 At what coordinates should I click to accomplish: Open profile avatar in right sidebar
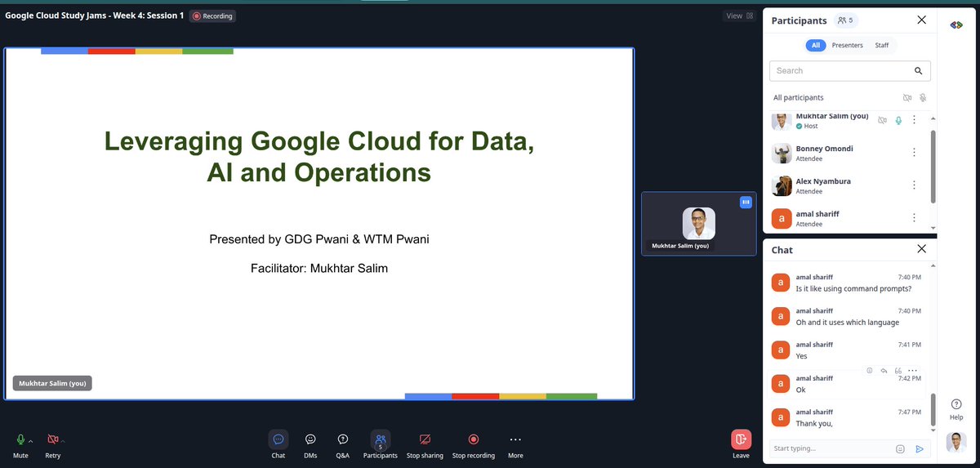pyautogui.click(x=956, y=442)
